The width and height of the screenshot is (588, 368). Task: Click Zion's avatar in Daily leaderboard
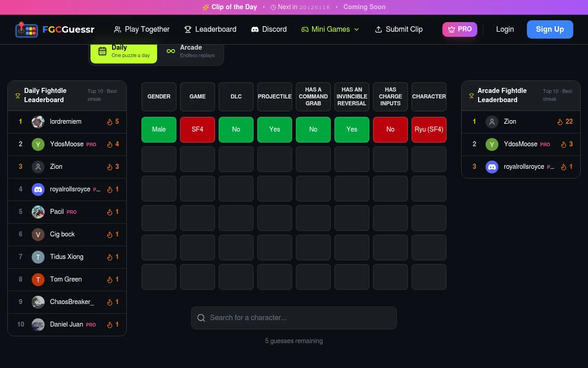pyautogui.click(x=38, y=167)
